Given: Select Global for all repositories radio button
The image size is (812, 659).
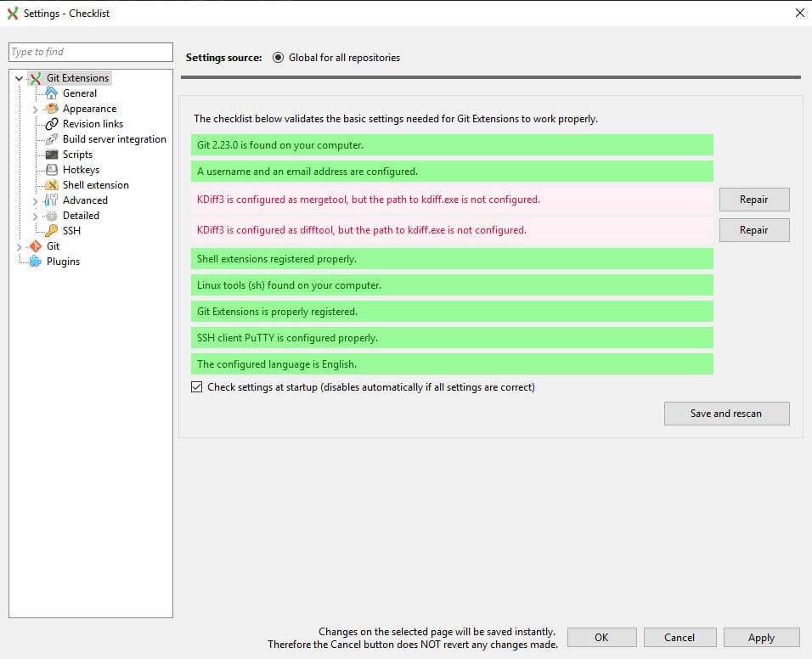Looking at the screenshot, I should [x=278, y=58].
